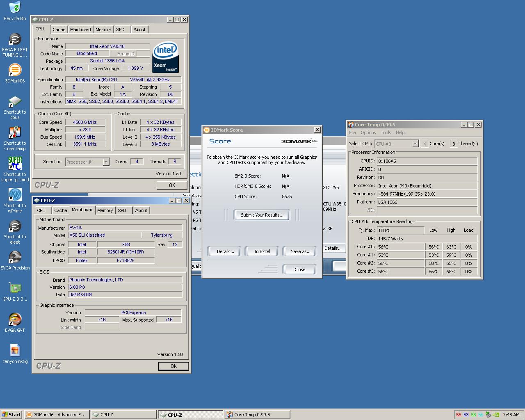
Task: Select About tab in top CPU-Z window
Action: click(x=139, y=30)
